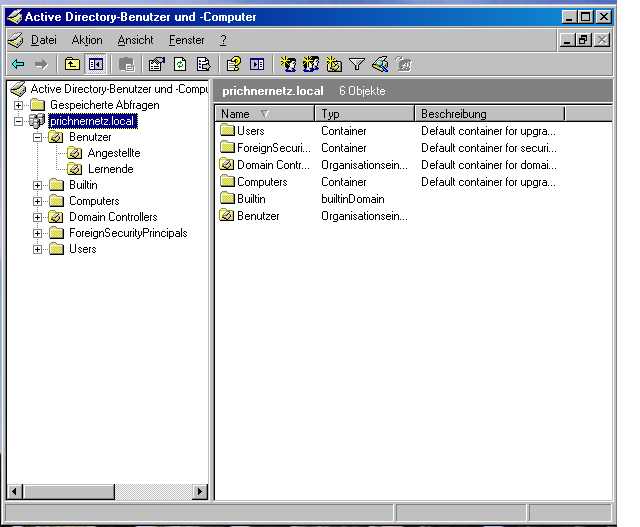The image size is (640, 527).
Task: Click the action pane toggle icon
Action: click(257, 64)
